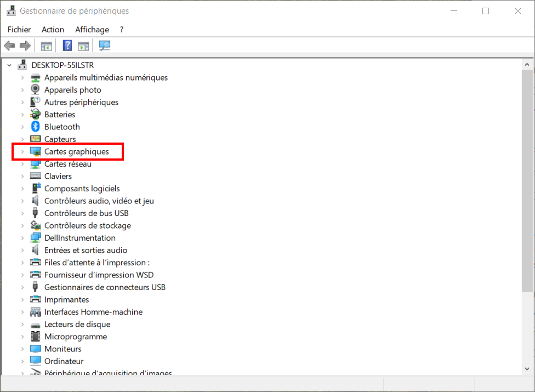
Task: Click the Cartes réseau icon
Action: click(35, 164)
